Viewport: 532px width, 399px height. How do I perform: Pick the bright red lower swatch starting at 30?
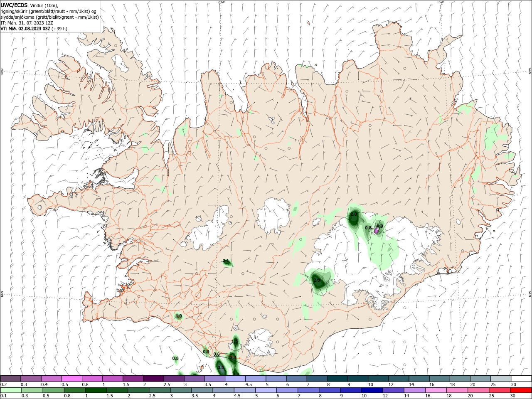(x=521, y=390)
